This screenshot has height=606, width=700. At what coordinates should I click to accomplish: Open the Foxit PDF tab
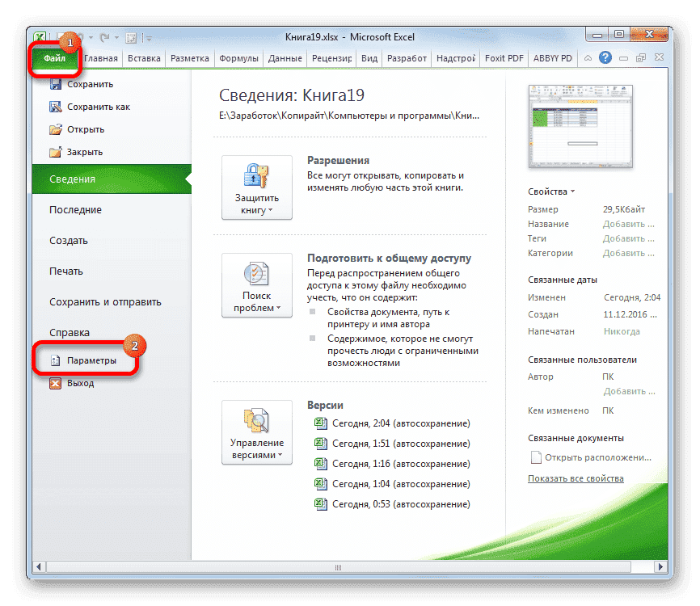pyautogui.click(x=503, y=57)
